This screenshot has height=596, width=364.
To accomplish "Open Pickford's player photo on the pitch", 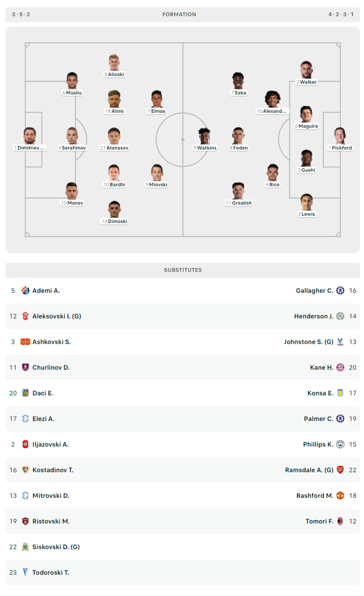I will click(x=340, y=135).
